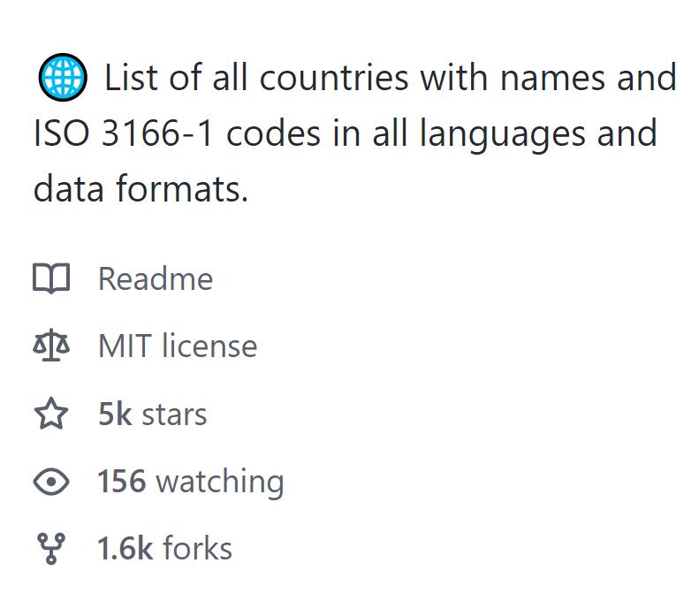Click the bold 156 watcher count
Screen dimensions: 699x616
pos(122,482)
